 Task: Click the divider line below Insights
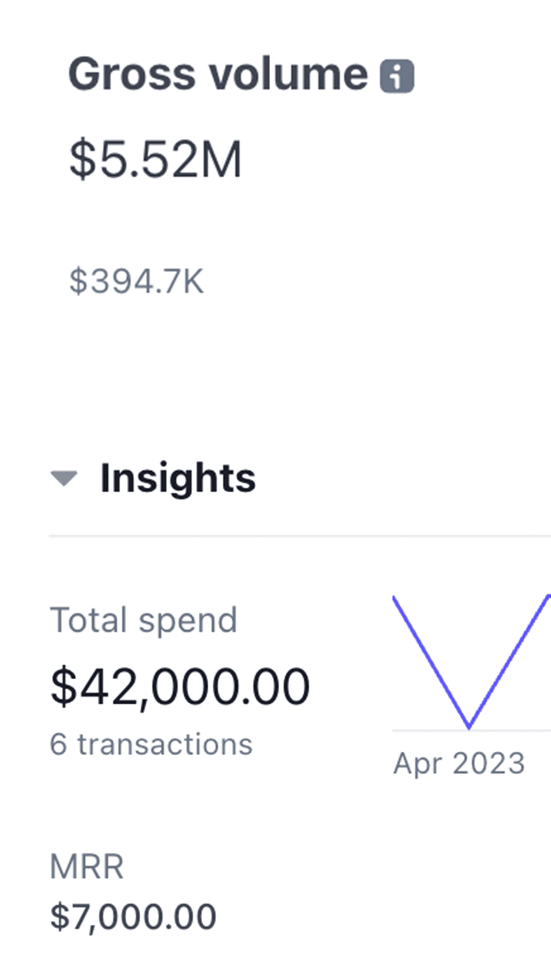pos(300,536)
